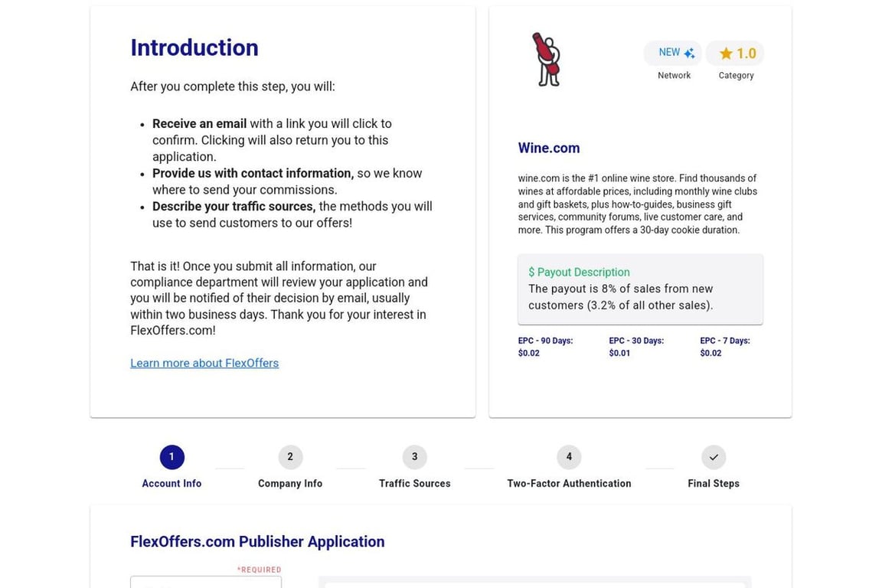This screenshot has width=882, height=588.
Task: Click the Final Steps checkmark icon
Action: click(713, 457)
